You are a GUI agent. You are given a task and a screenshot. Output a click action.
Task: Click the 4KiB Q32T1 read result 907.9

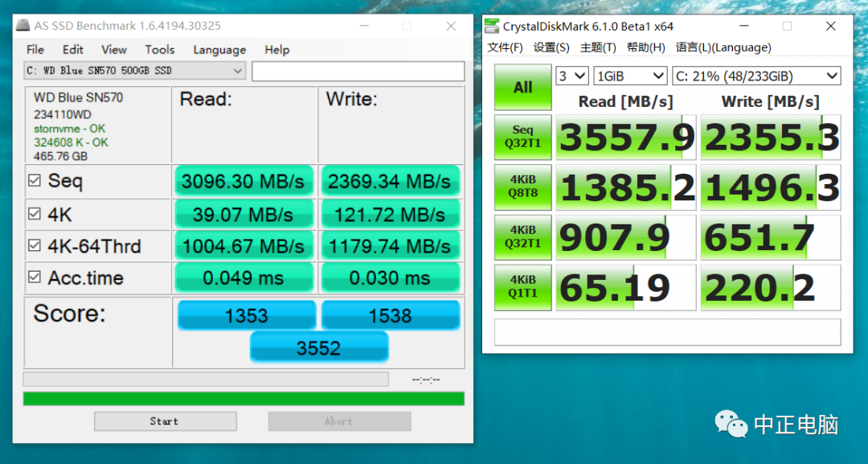click(x=625, y=237)
